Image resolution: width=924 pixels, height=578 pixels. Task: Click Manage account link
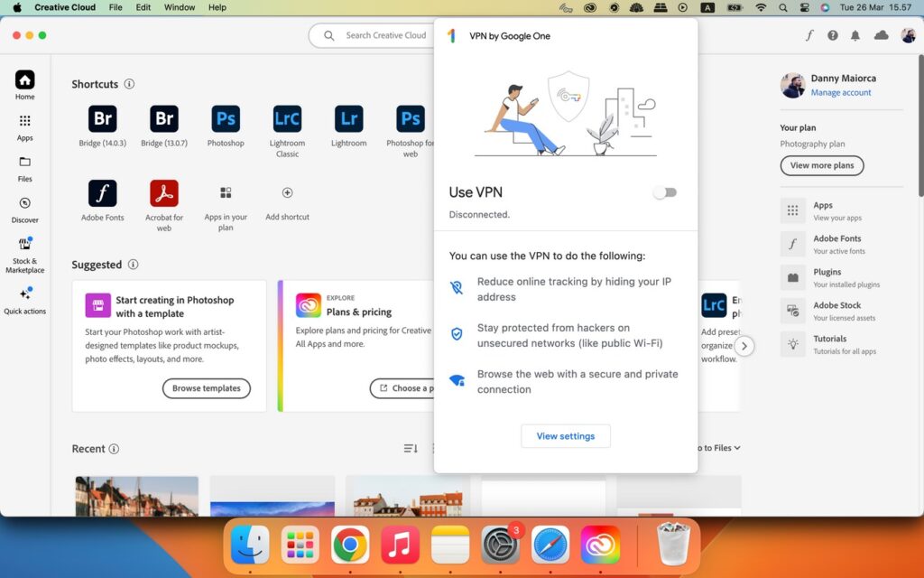pos(840,93)
